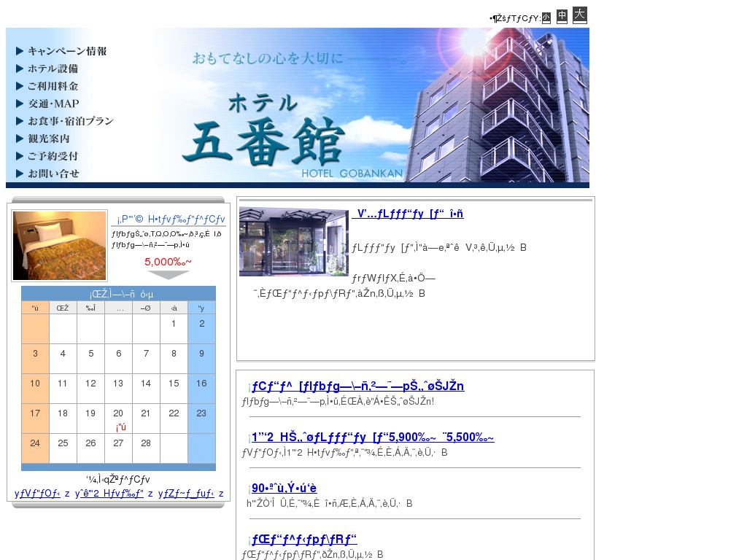Open the ご予約受付 menu item
Screen dimensions: 747x560
click(x=47, y=156)
